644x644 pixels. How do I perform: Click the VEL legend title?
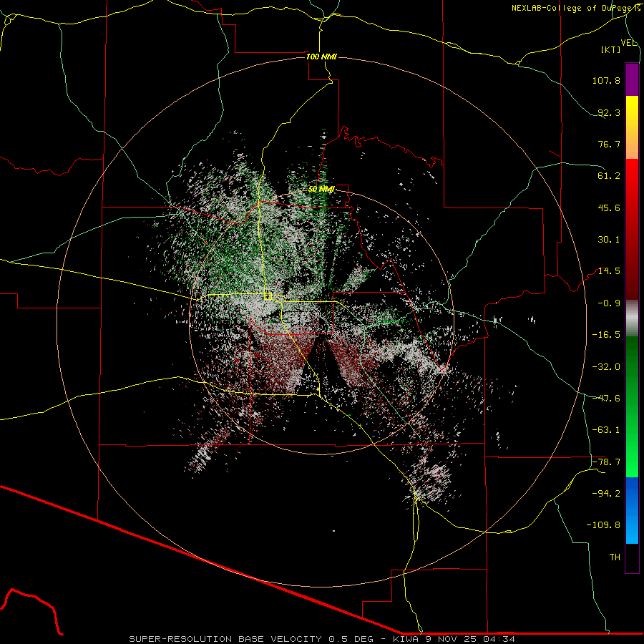[628, 43]
